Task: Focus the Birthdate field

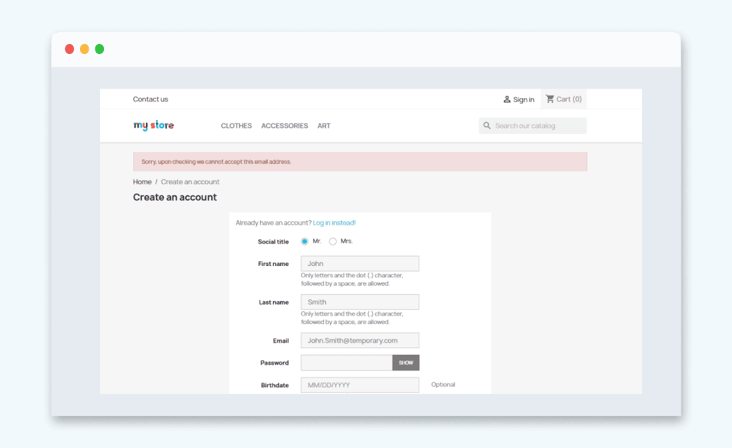Action: (360, 385)
